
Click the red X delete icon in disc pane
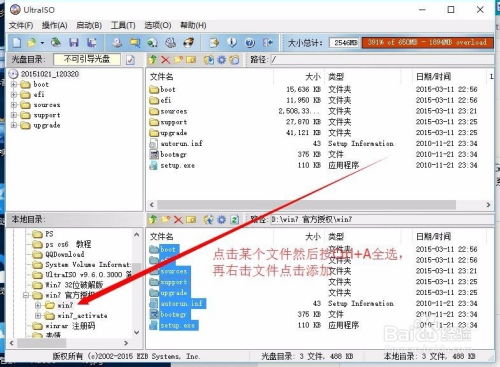point(165,60)
